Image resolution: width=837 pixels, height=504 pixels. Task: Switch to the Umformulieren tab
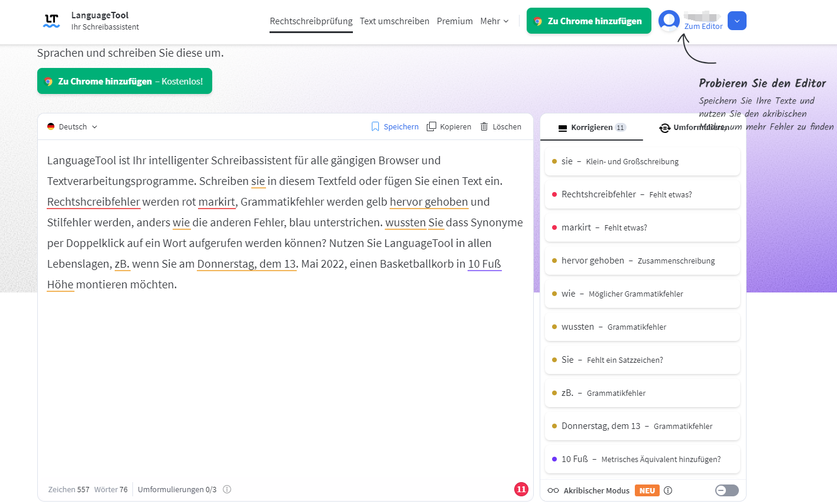pyautogui.click(x=695, y=128)
